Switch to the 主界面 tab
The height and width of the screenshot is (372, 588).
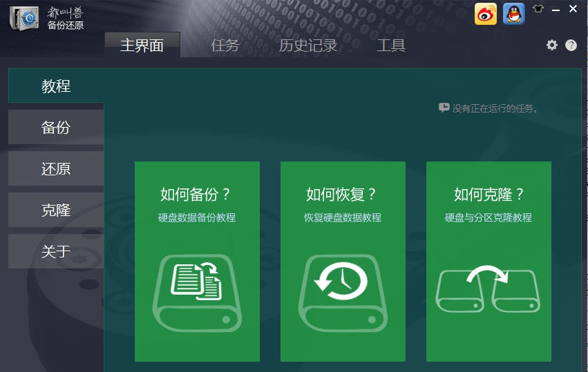pyautogui.click(x=142, y=45)
